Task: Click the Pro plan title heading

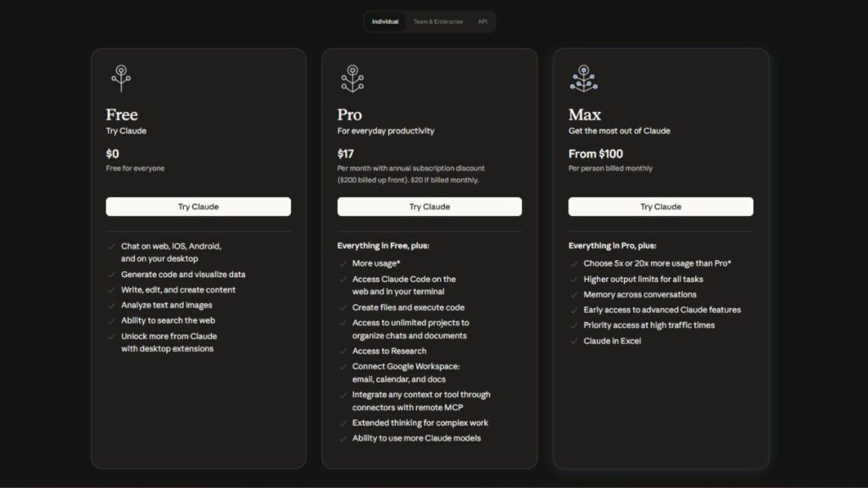Action: (349, 114)
